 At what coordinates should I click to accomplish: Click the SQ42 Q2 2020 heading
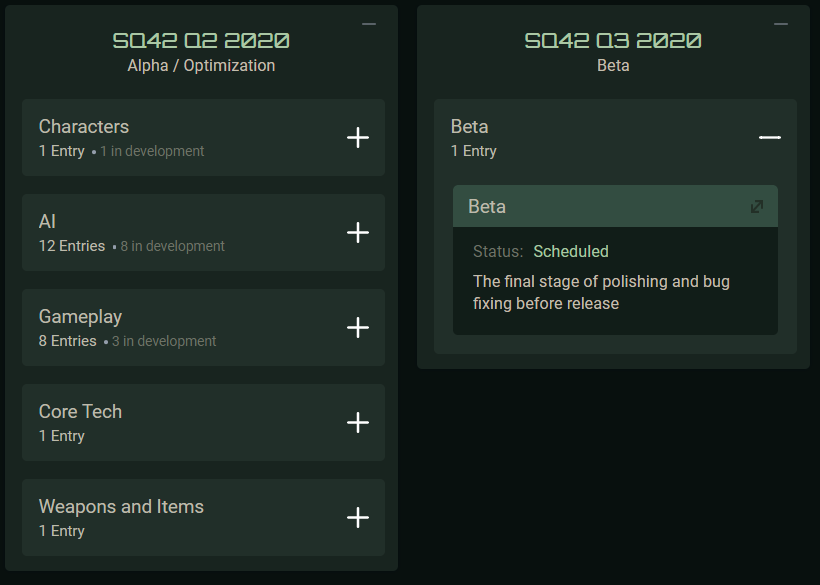point(201,41)
